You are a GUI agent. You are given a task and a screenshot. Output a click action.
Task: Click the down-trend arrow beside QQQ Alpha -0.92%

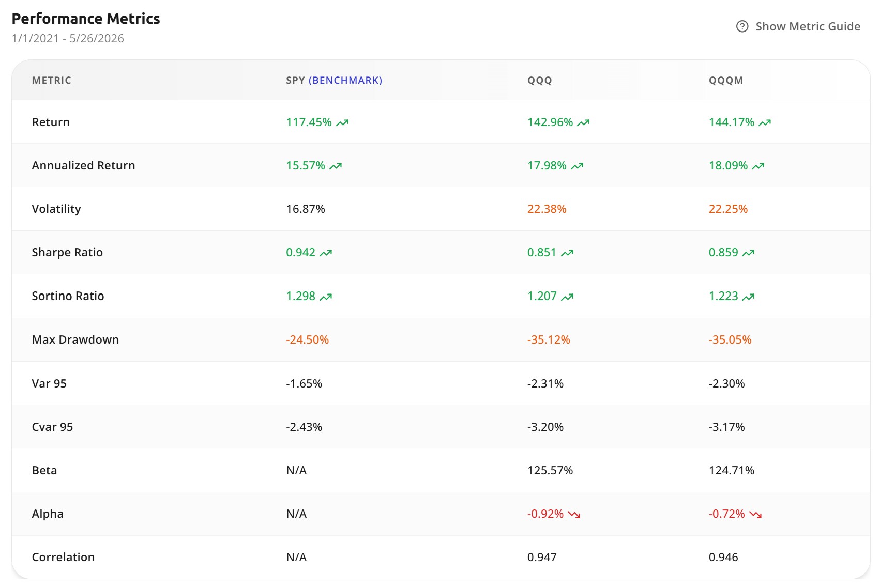[x=574, y=514]
